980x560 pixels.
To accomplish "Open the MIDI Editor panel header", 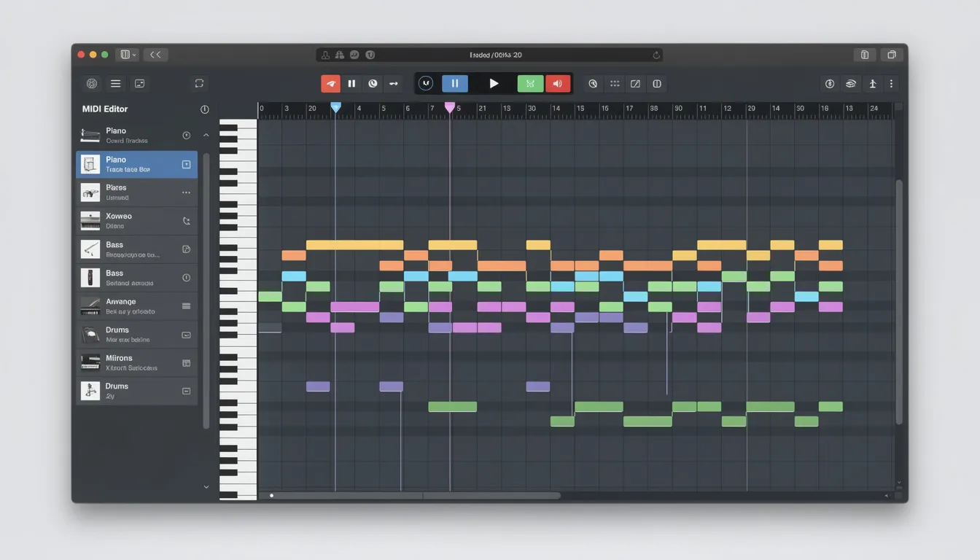I will point(104,109).
